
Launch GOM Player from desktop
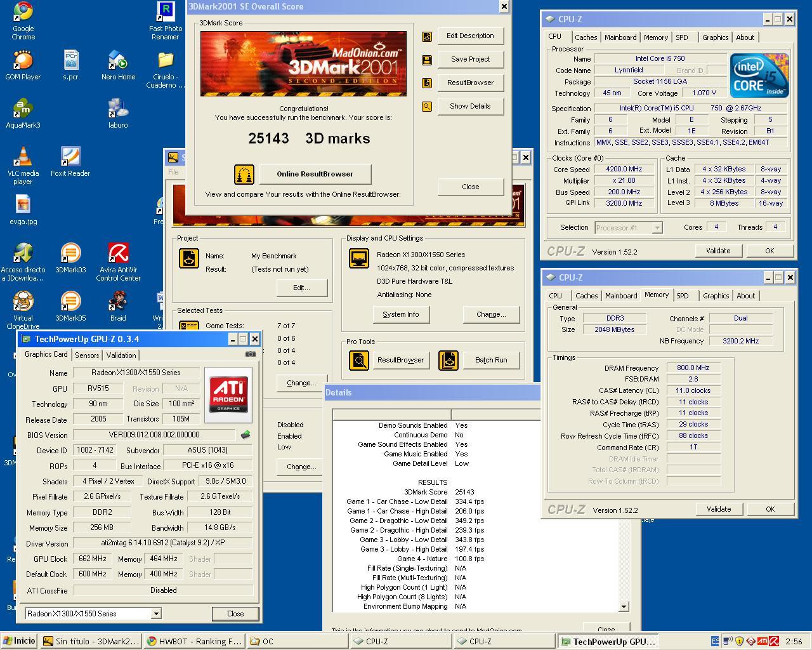click(23, 65)
